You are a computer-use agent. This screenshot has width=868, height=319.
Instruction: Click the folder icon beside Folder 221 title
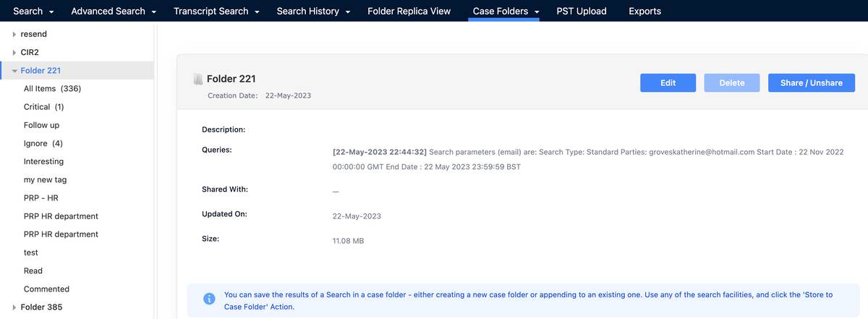(x=197, y=79)
